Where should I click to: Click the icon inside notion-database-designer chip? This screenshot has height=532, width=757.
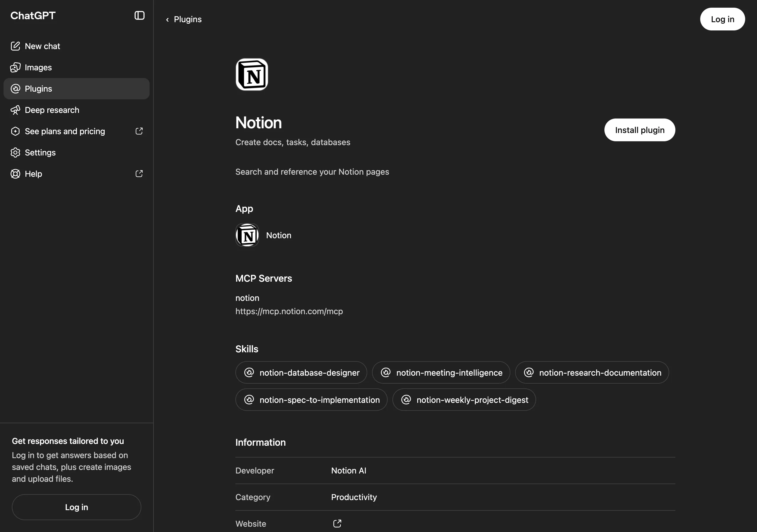coord(249,372)
